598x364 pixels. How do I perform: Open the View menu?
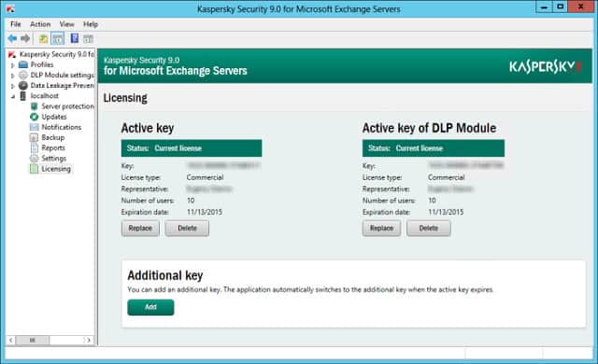[x=66, y=24]
